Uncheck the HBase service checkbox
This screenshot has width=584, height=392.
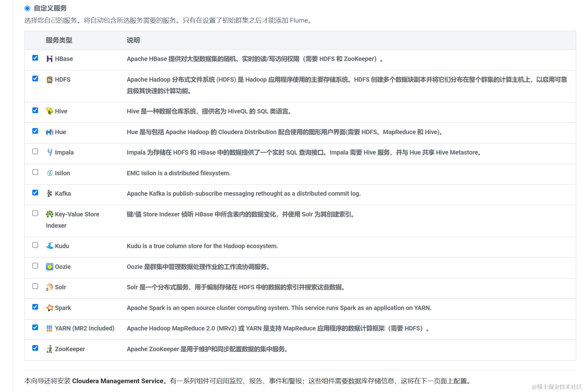click(35, 58)
